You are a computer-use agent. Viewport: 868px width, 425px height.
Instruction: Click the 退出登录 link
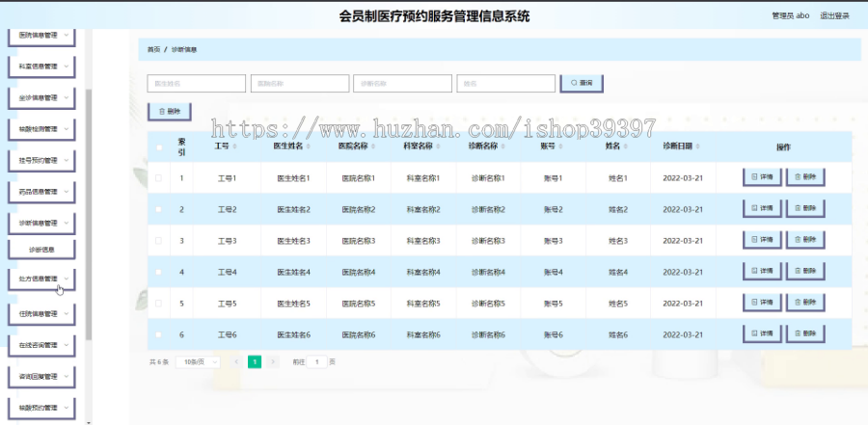(834, 16)
